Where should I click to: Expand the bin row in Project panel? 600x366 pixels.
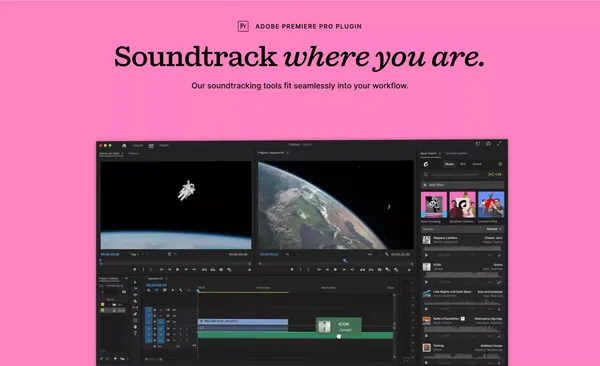click(109, 304)
